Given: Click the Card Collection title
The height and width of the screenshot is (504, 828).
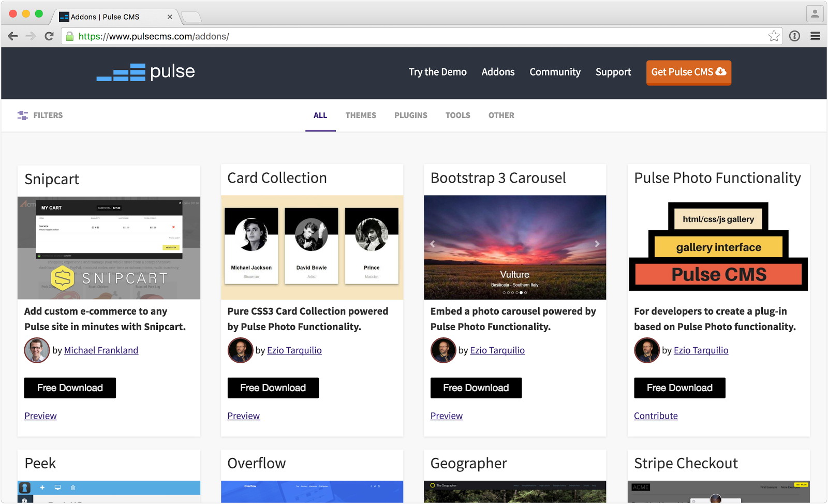Looking at the screenshot, I should 277,178.
